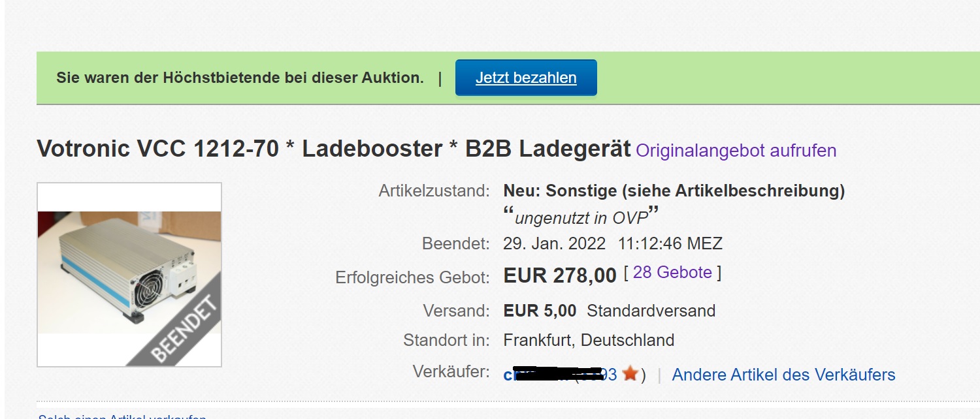This screenshot has width=980, height=419.
Task: Click the Höchstbietende notification message
Action: (240, 78)
